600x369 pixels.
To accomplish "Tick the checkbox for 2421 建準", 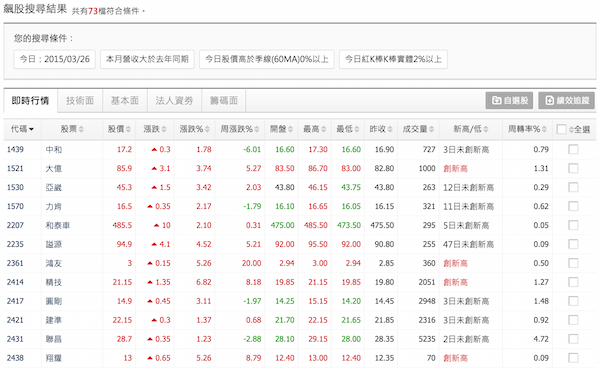I will point(573,320).
